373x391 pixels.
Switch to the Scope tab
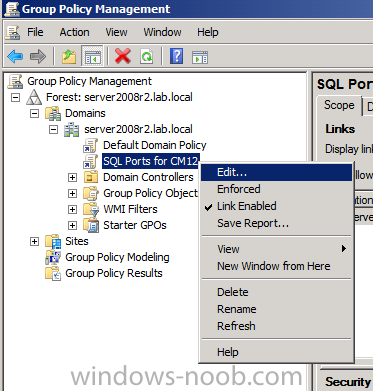[339, 105]
